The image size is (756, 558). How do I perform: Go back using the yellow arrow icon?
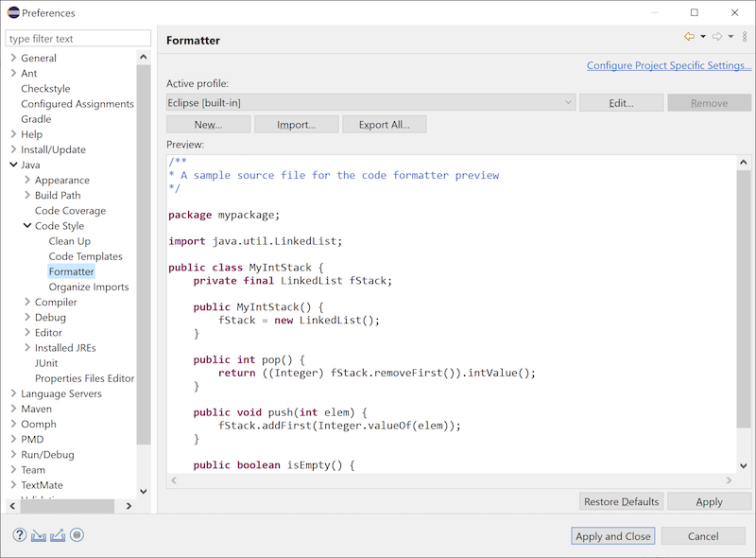(690, 36)
